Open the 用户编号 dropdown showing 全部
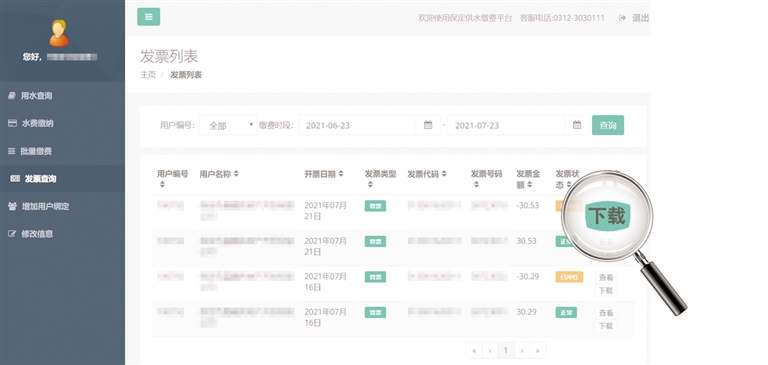Viewport: 768px width, 365px height. [228, 125]
